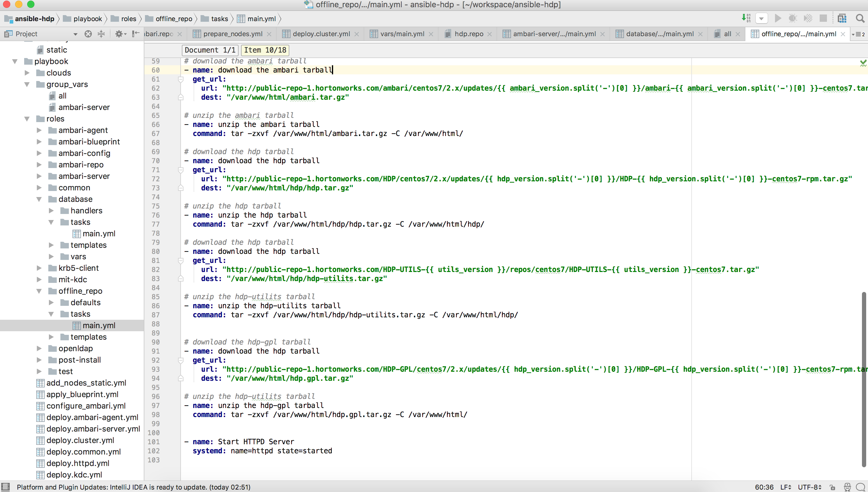This screenshot has width=868, height=492.
Task: Open the run configurations dropdown
Action: tap(762, 18)
